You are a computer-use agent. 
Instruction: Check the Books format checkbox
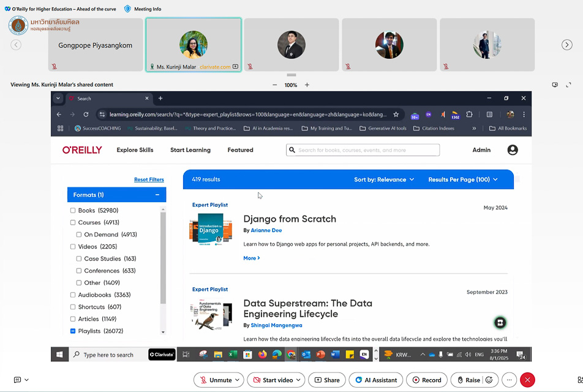coord(73,211)
